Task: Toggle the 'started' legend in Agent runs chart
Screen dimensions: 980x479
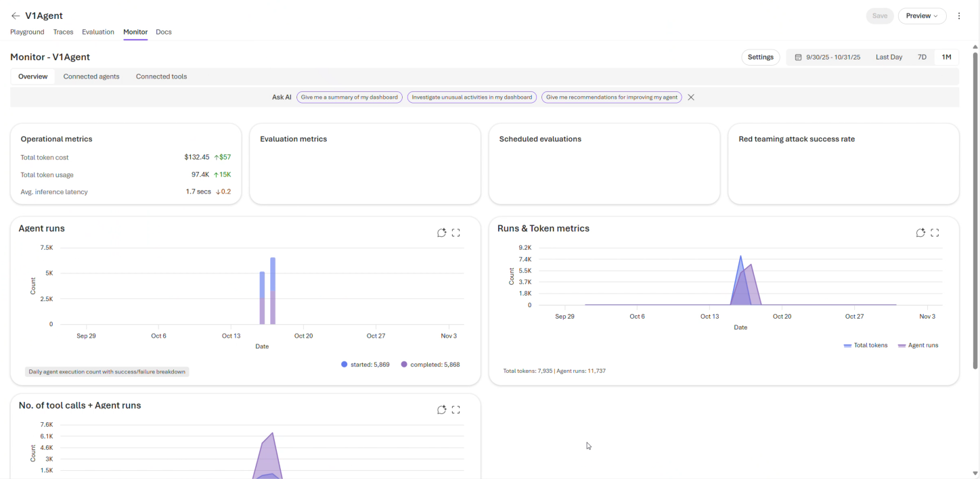Action: click(365, 364)
